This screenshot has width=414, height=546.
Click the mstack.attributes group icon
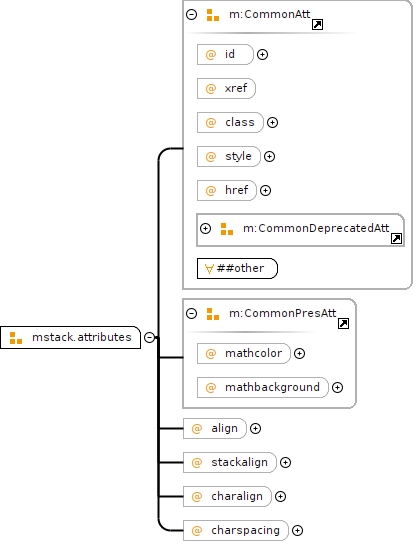[16, 338]
